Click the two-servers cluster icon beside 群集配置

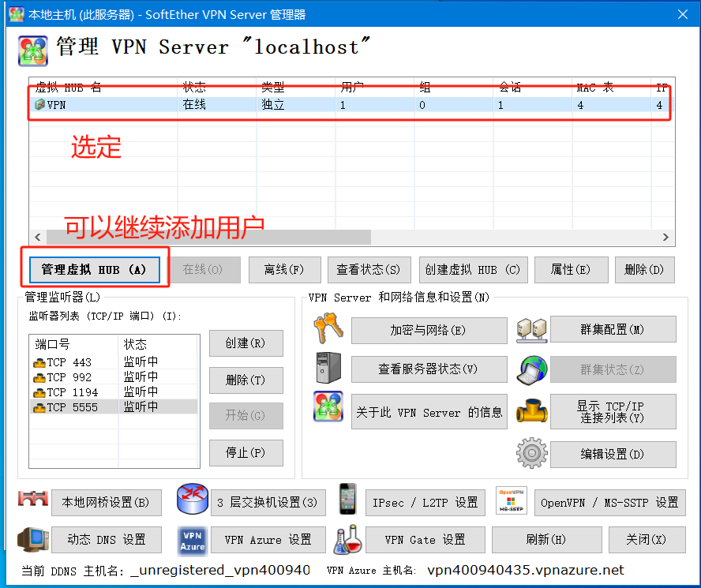click(532, 330)
